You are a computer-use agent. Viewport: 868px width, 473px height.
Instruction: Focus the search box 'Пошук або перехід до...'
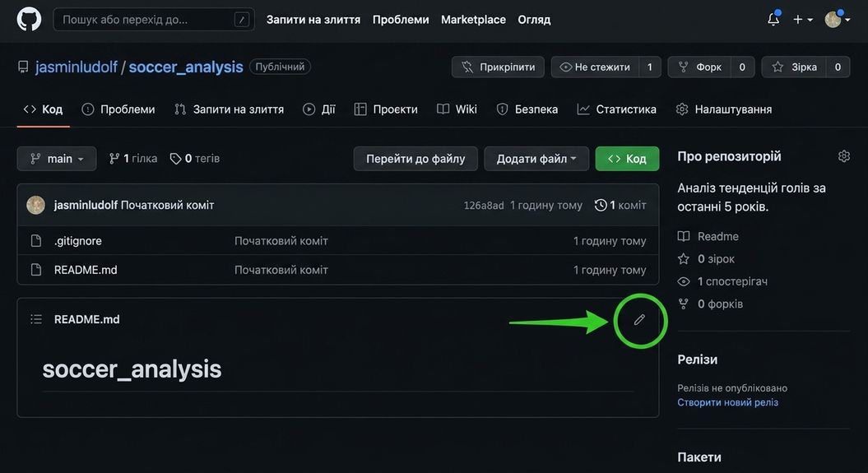tap(154, 20)
